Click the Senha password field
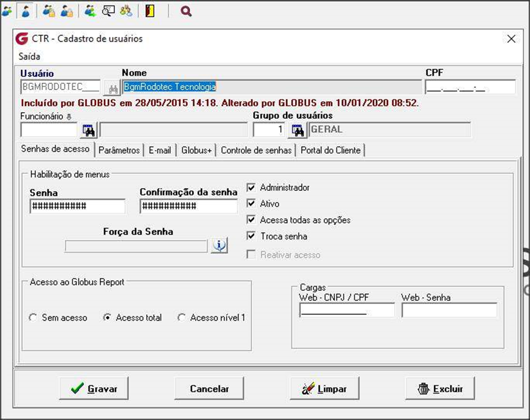The height and width of the screenshot is (420, 530). (77, 206)
